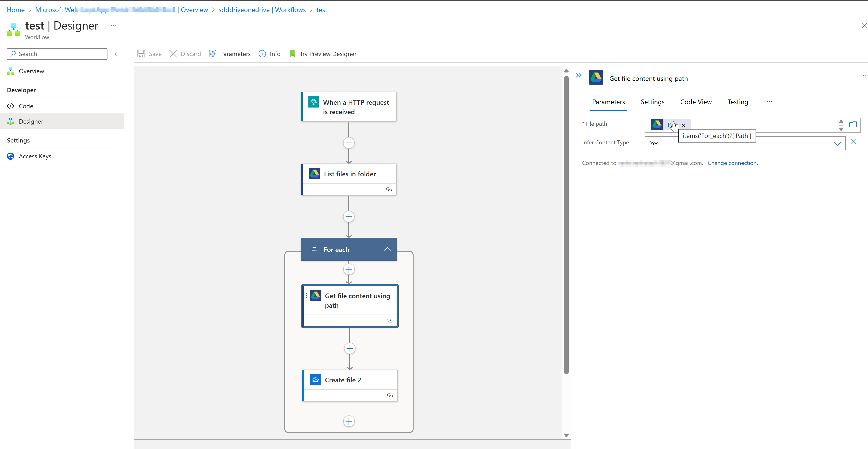This screenshot has width=868, height=449.
Task: Add step after HTTP request trigger
Action: 349,143
